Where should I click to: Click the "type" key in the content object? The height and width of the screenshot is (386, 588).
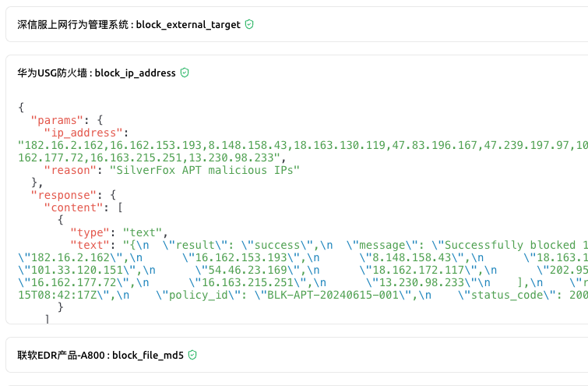point(90,233)
